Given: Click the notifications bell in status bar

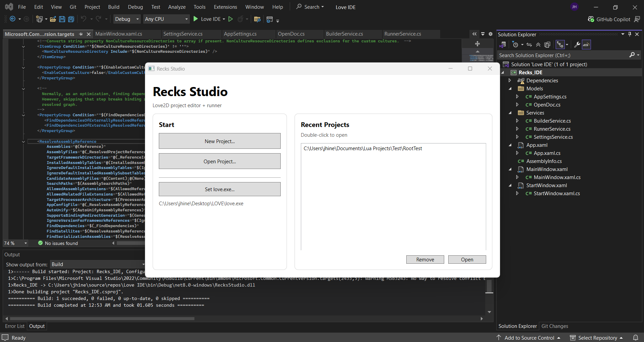Looking at the screenshot, I should [635, 338].
